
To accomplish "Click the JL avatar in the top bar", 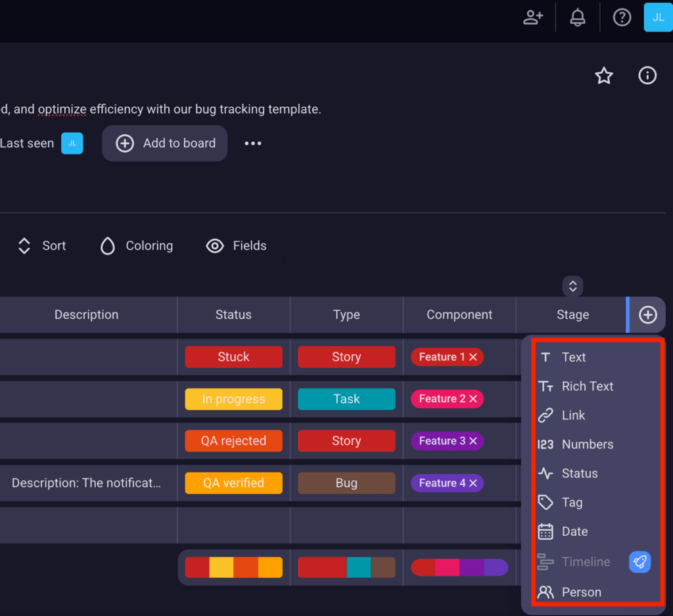I will 658,17.
